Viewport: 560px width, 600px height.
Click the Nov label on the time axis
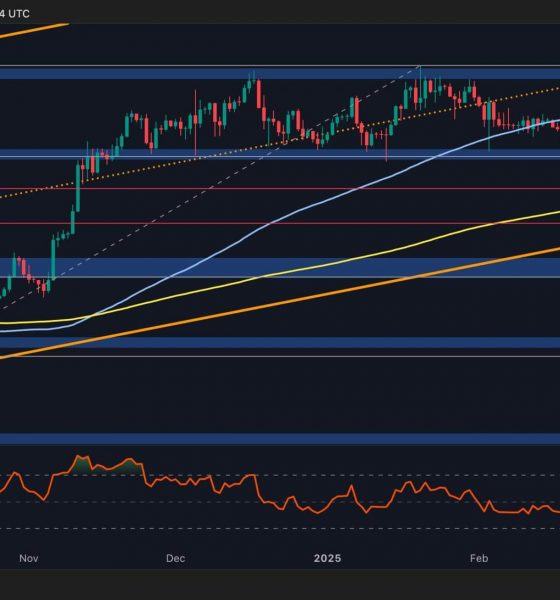point(29,558)
